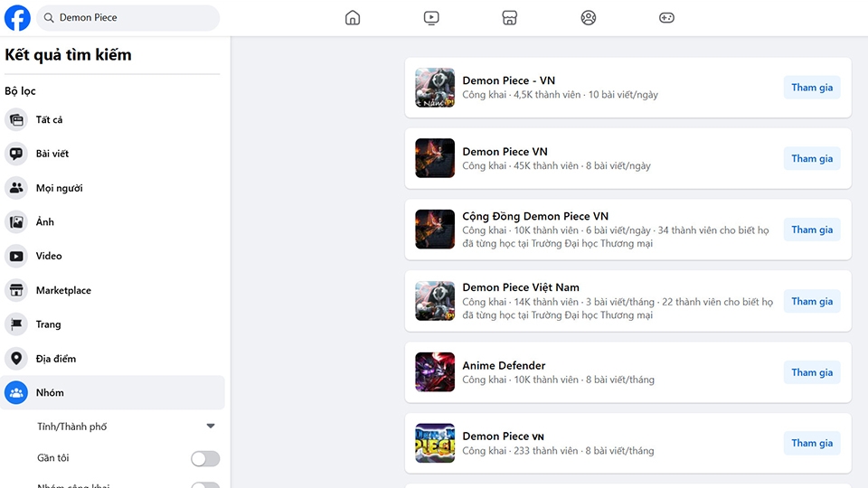The width and height of the screenshot is (868, 488).
Task: Toggle the Gần tôi switch
Action: click(x=205, y=458)
